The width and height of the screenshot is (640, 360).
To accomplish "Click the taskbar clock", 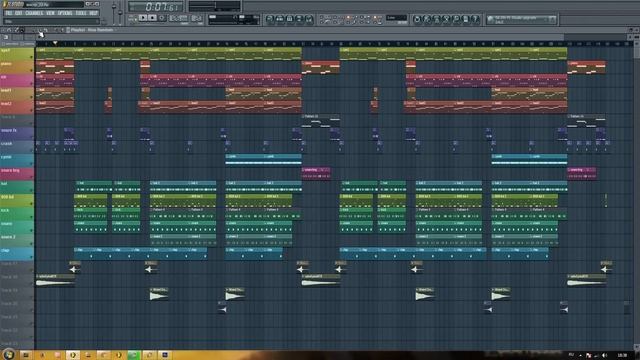I will 622,355.
